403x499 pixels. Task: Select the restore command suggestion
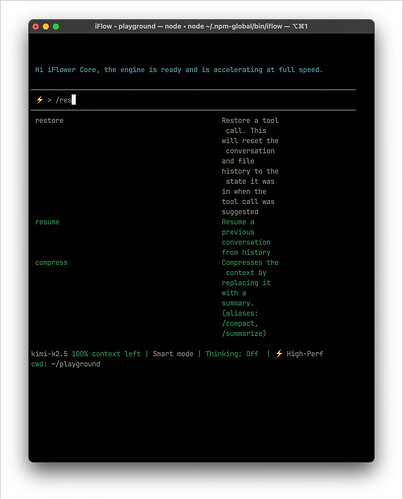click(x=49, y=121)
